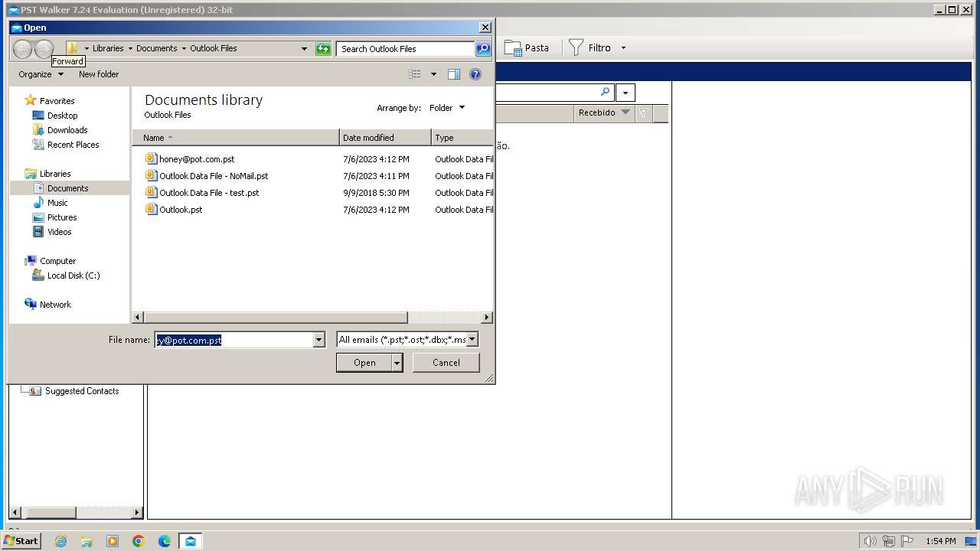
Task: Click the Filtro funnel icon in PST Walker
Action: [x=576, y=47]
